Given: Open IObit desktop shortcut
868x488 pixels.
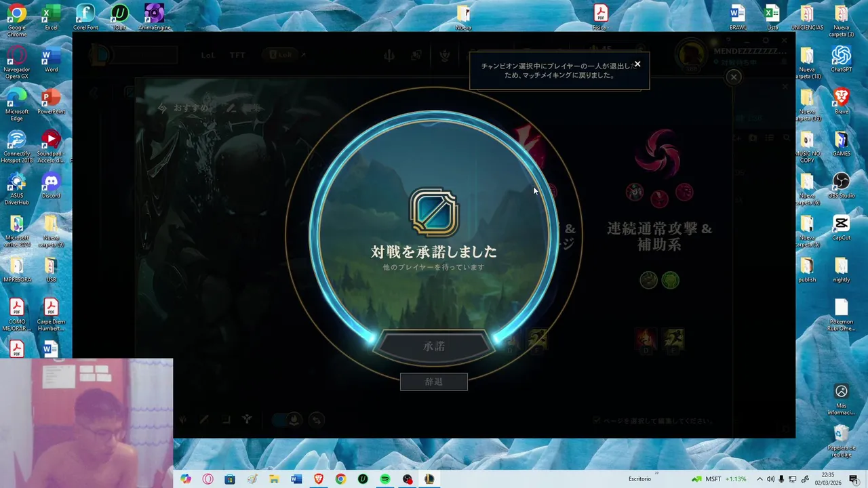Looking at the screenshot, I should tap(119, 18).
